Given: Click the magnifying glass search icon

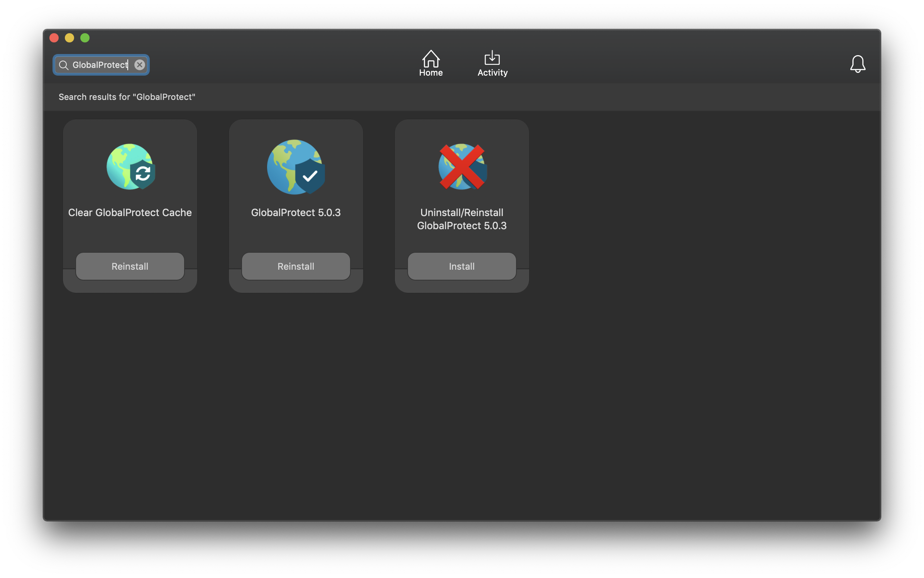Looking at the screenshot, I should tap(64, 65).
